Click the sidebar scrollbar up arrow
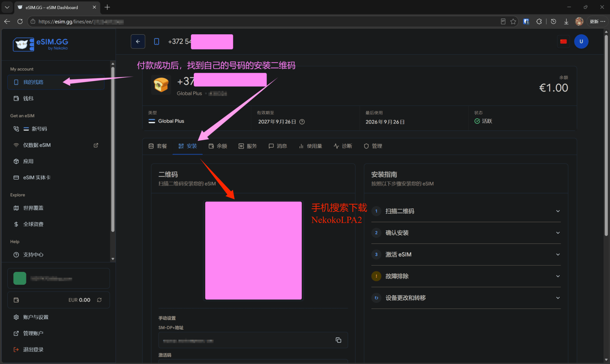 (x=113, y=64)
